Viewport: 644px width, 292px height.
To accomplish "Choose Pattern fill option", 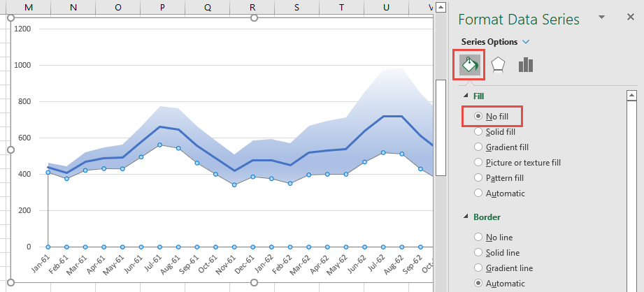I will [x=499, y=178].
